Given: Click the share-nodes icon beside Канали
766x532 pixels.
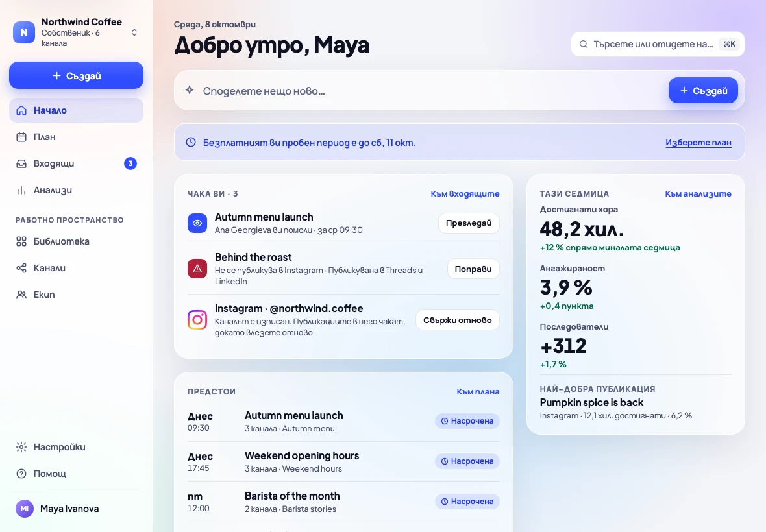Looking at the screenshot, I should [21, 268].
